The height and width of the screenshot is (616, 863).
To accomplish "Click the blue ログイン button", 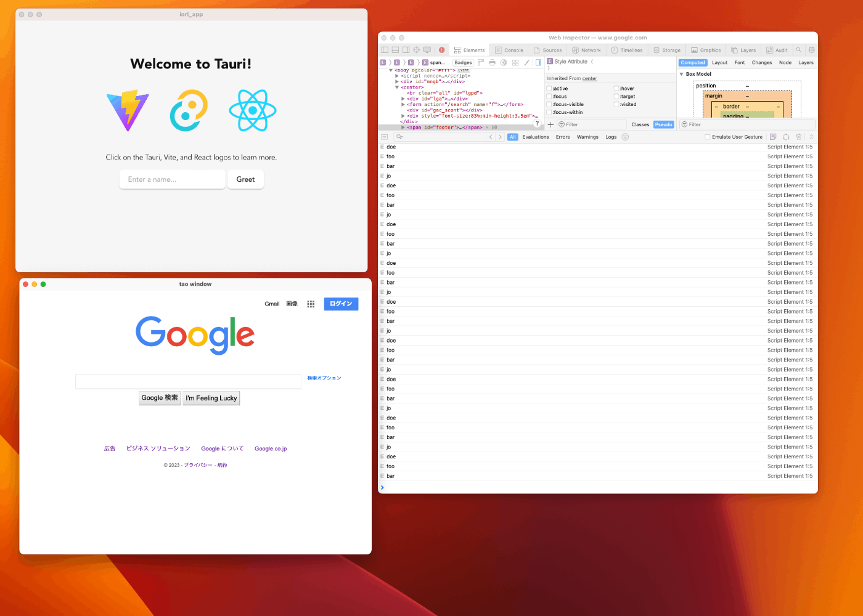I will [x=341, y=304].
